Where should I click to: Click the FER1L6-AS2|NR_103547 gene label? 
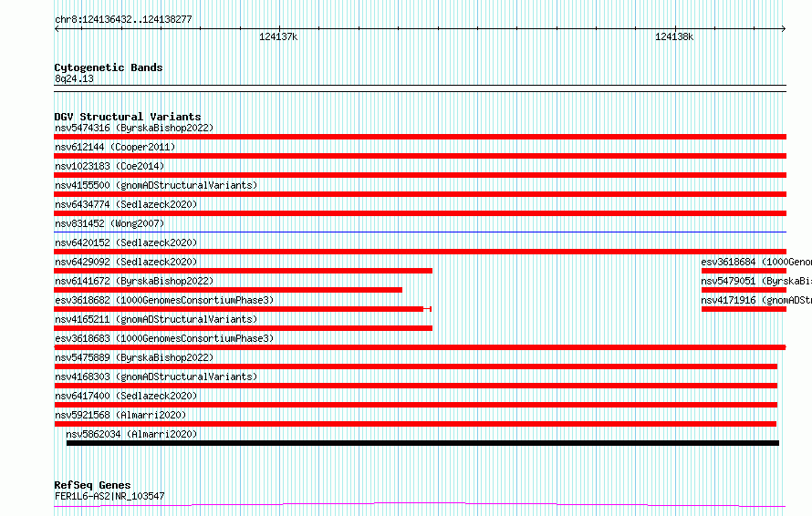point(109,496)
